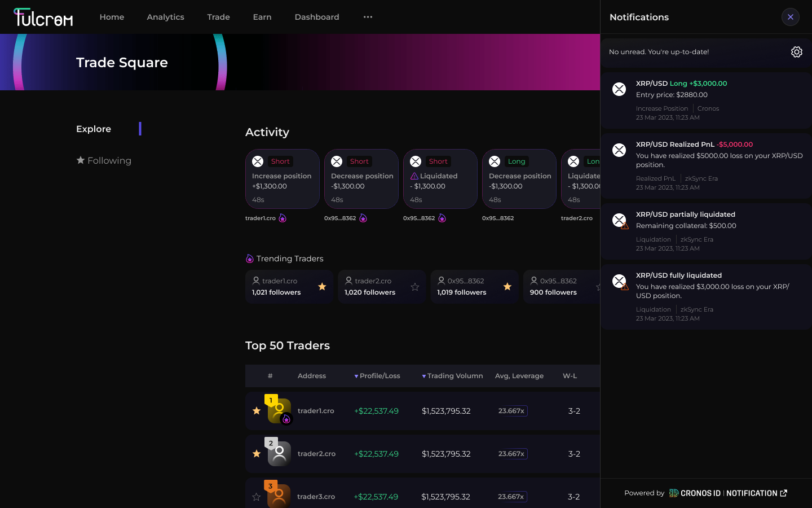Unfollow trader1.cro star in Trending Traders

tap(322, 287)
